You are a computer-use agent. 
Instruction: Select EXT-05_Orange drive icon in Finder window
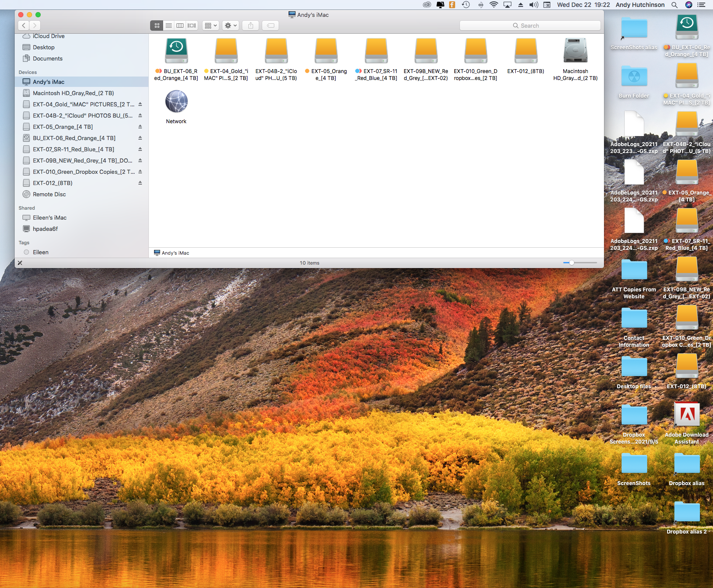(326, 51)
